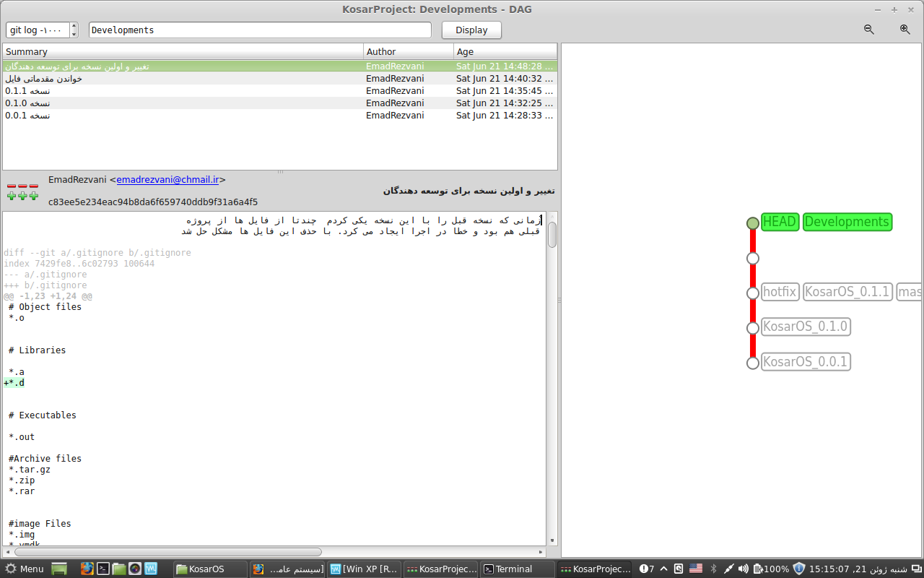Expand hidden tray icons chevron
Screen dimensions: 924x578
pos(663,569)
